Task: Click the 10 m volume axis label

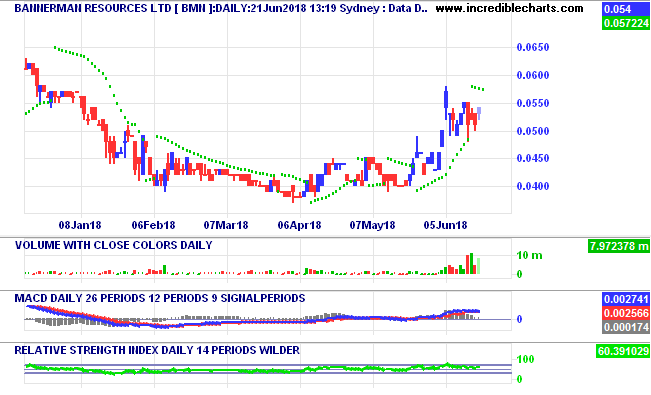Action: (x=529, y=255)
